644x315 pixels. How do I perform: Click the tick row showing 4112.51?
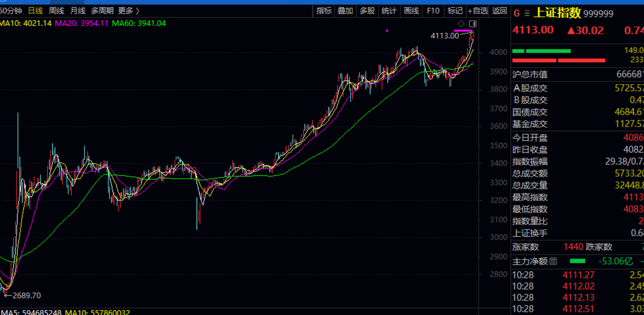tap(578, 309)
